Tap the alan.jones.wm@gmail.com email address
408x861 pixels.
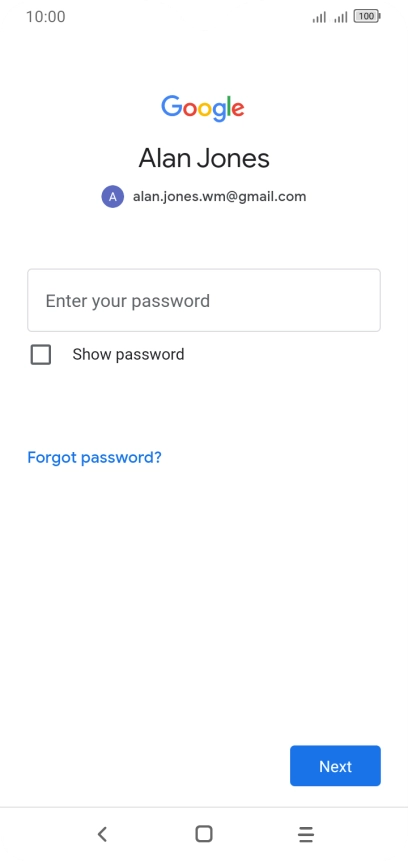(x=220, y=197)
